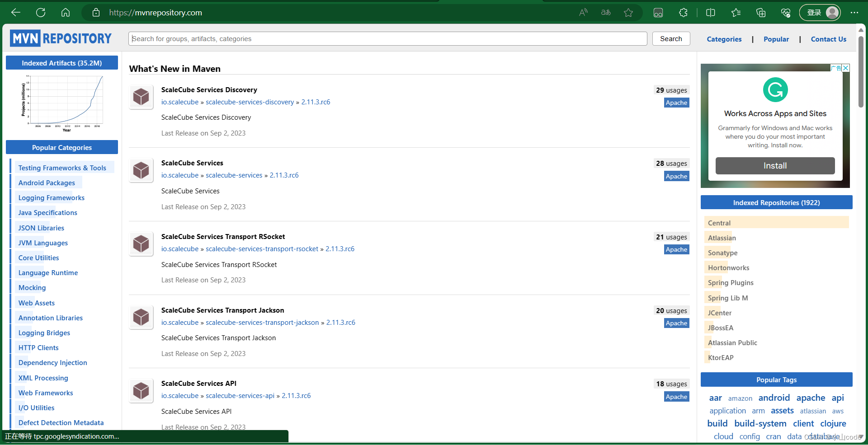
Task: Click the apache popular tag
Action: click(811, 398)
